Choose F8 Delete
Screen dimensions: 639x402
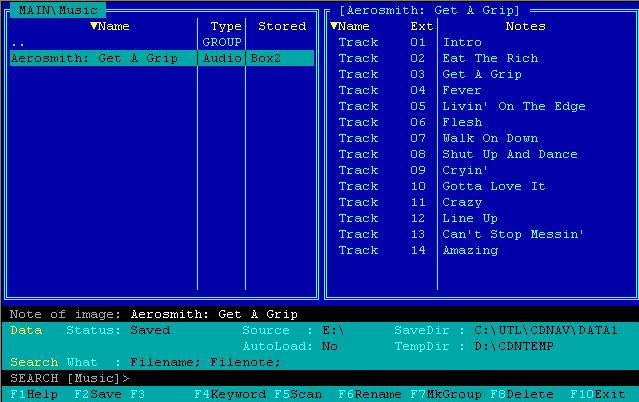point(522,394)
